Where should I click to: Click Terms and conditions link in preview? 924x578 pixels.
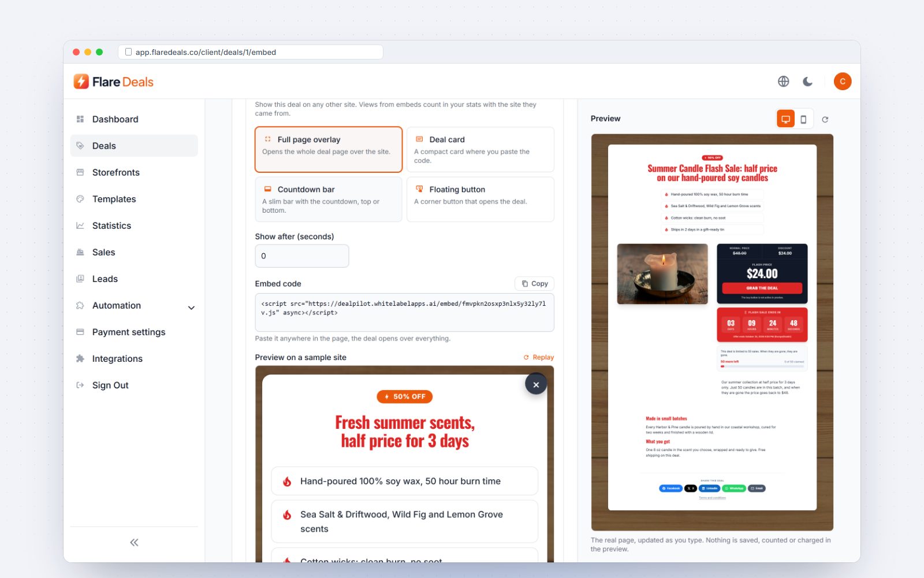pos(712,498)
